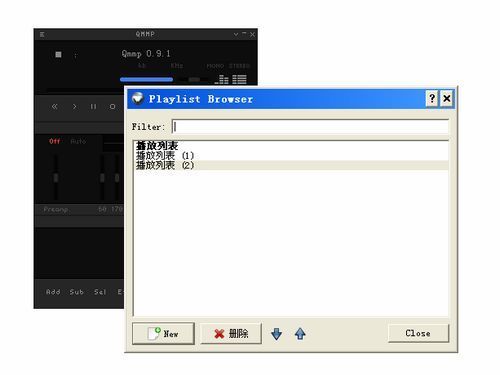This screenshot has height=375, width=500.
Task: Click the Playlist Browser help question mark
Action: 432,98
